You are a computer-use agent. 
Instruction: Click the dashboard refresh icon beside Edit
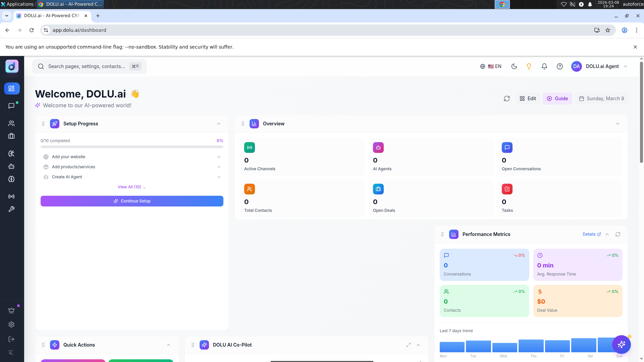(507, 99)
